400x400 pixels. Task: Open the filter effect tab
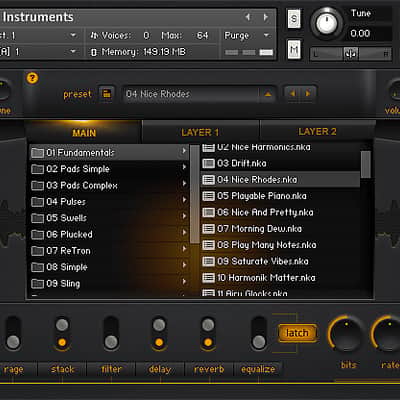click(x=111, y=369)
